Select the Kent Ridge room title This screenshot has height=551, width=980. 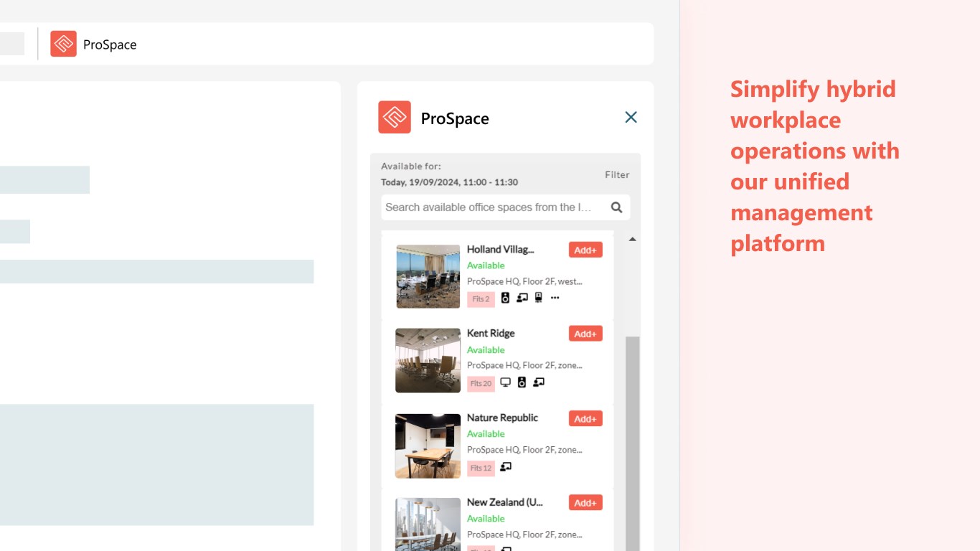[x=491, y=334]
